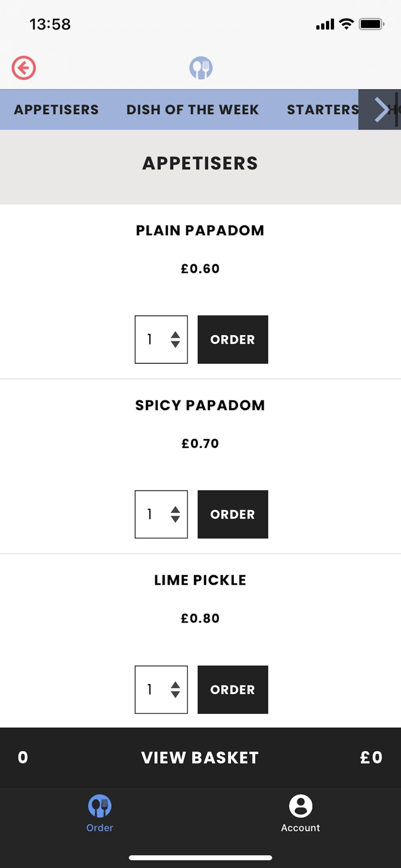
Task: Open Lime Pickle quantity selector
Action: point(161,690)
